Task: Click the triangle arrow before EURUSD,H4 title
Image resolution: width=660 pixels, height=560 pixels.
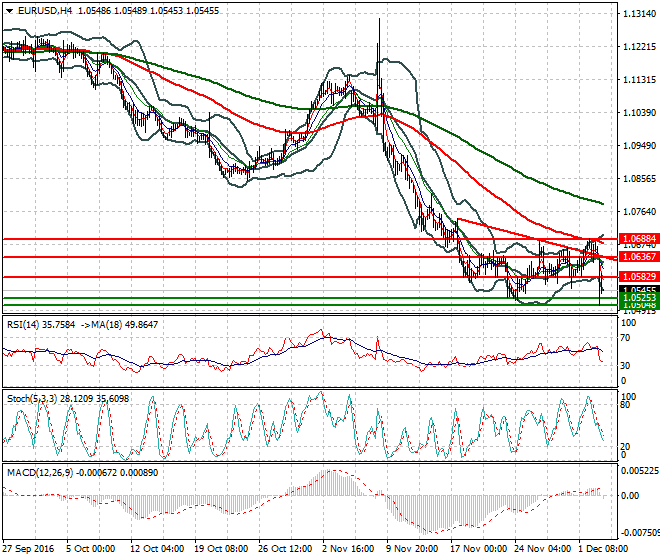Action: [x=9, y=11]
